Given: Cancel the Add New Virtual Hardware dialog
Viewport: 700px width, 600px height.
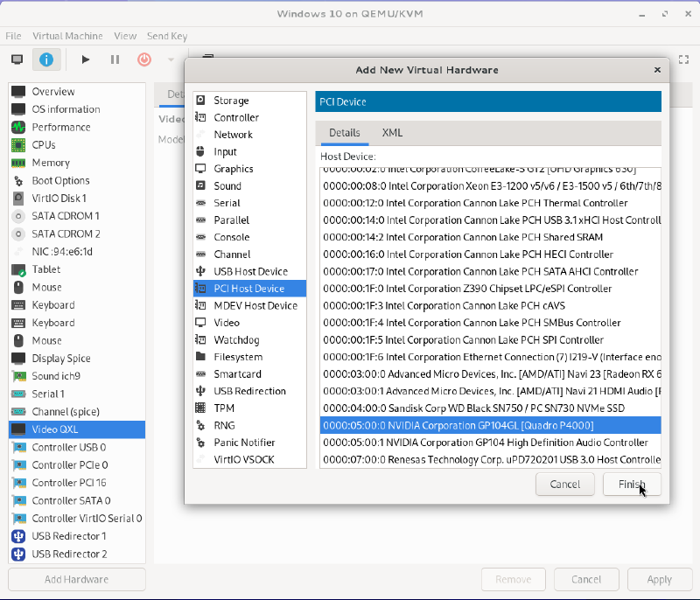Looking at the screenshot, I should 565,485.
